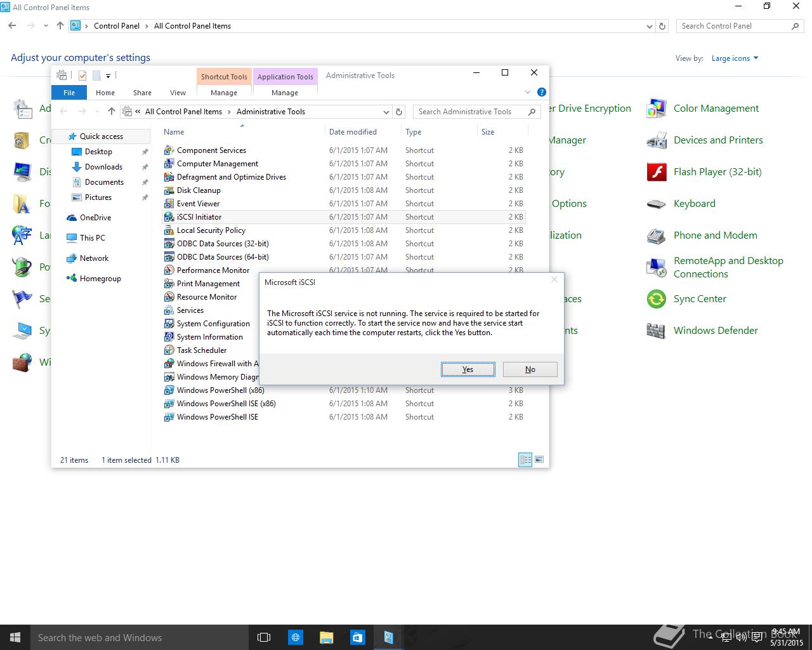Open Task View on the taskbar
Image resolution: width=812 pixels, height=650 pixels.
pos(264,637)
